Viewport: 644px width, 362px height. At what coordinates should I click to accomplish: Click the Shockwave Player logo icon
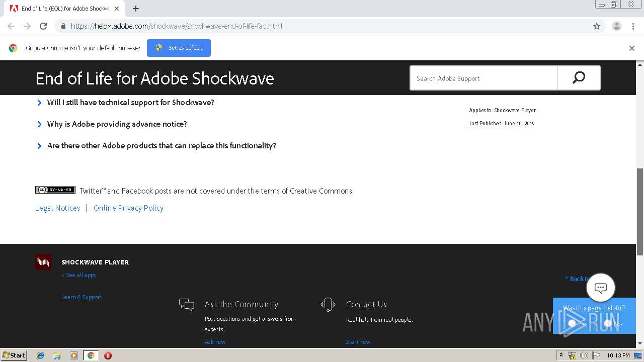[43, 262]
